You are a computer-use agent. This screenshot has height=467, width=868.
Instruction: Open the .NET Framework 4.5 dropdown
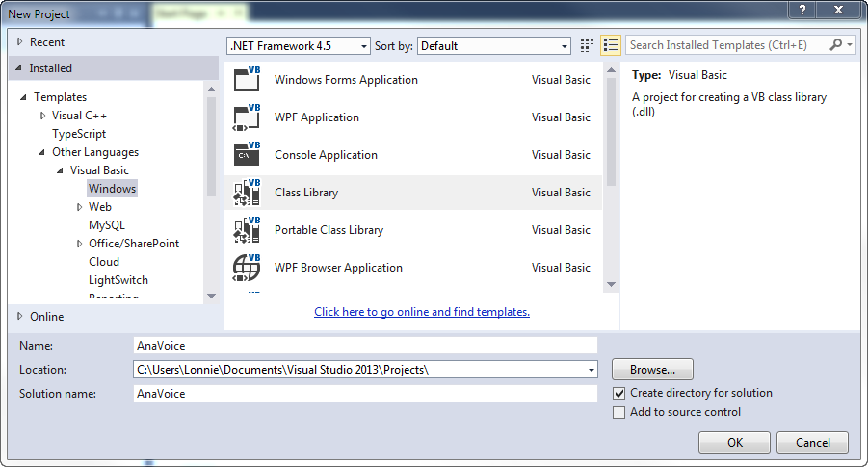click(298, 45)
